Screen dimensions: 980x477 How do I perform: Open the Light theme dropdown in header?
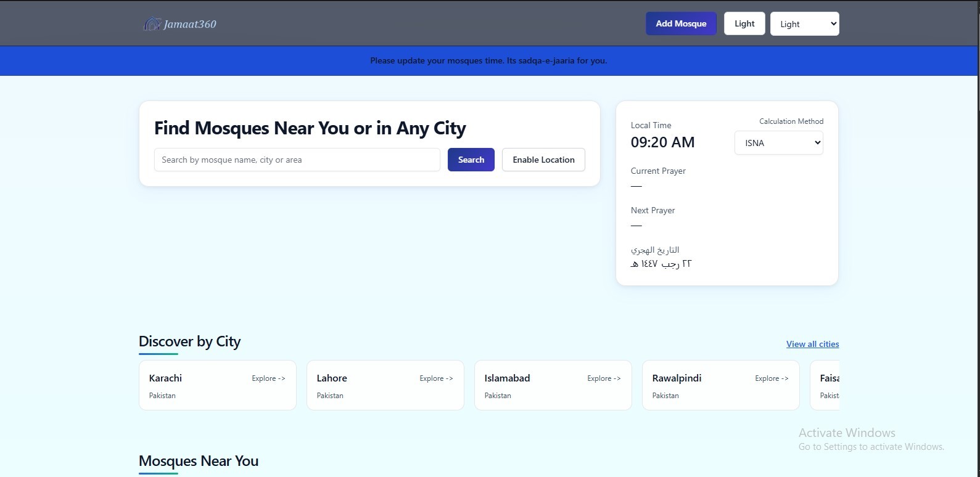804,24
